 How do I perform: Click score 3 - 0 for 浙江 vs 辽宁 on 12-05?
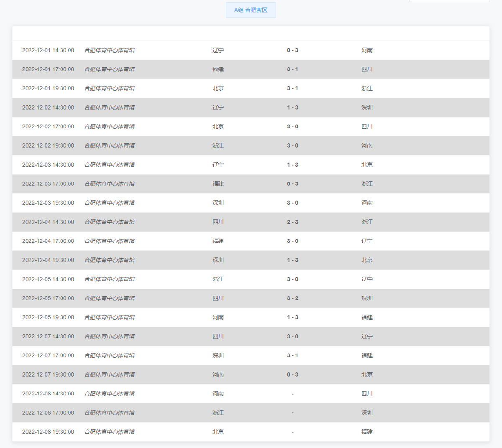pyautogui.click(x=292, y=279)
